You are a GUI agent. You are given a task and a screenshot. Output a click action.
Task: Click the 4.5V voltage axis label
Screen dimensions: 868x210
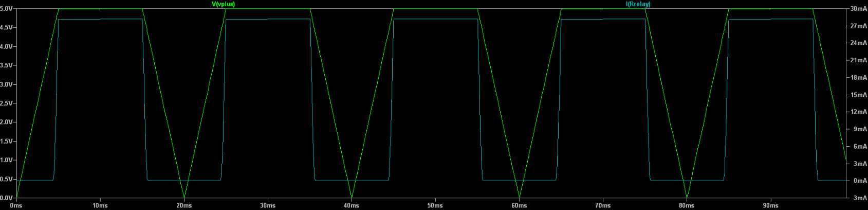click(6, 28)
